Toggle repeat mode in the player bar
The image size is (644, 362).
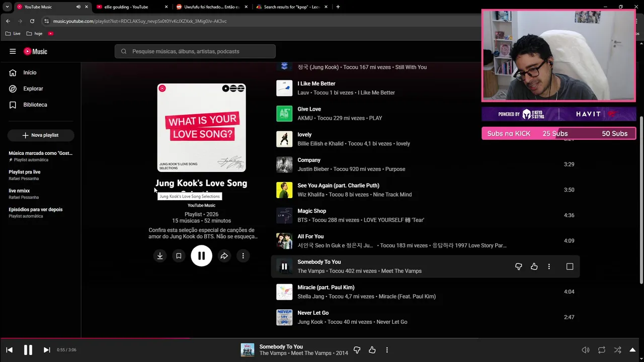pos(601,350)
